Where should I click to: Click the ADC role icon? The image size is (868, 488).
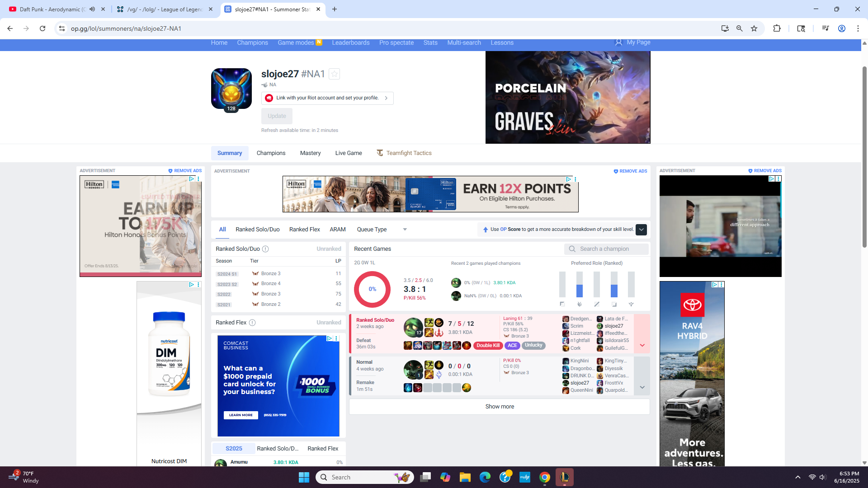click(614, 305)
